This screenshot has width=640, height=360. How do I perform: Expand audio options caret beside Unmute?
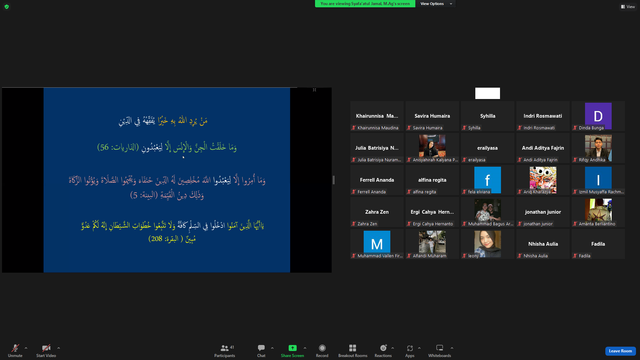pyautogui.click(x=26, y=348)
